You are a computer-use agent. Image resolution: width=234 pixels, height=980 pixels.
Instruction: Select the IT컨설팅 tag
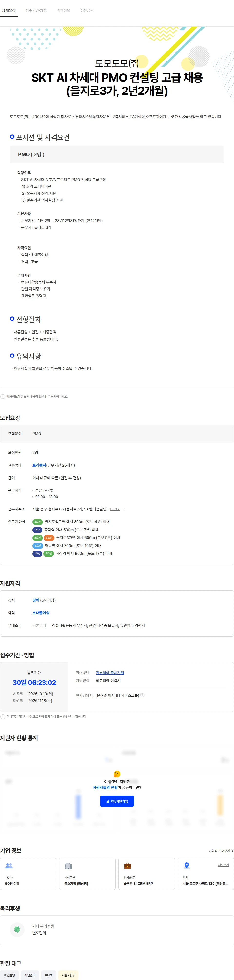pyautogui.click(x=10, y=975)
